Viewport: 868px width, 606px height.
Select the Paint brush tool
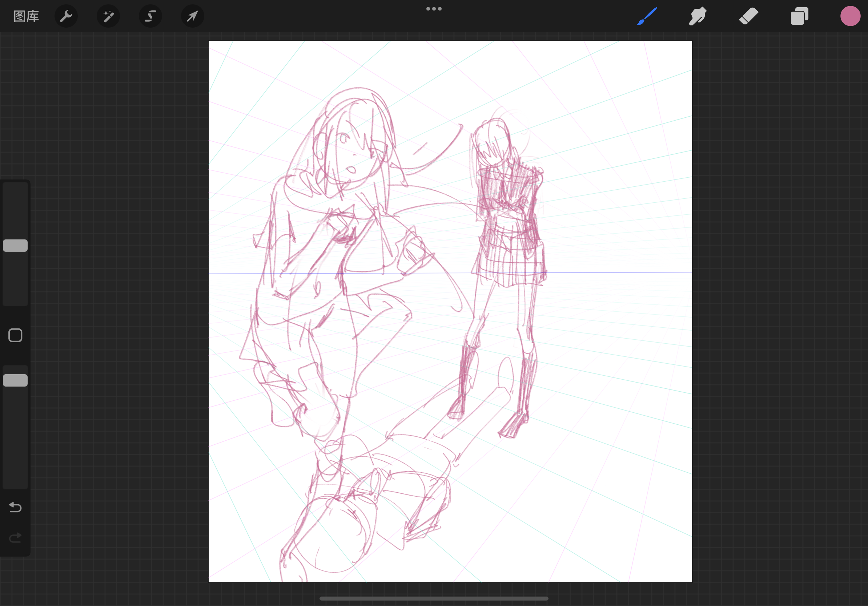647,16
